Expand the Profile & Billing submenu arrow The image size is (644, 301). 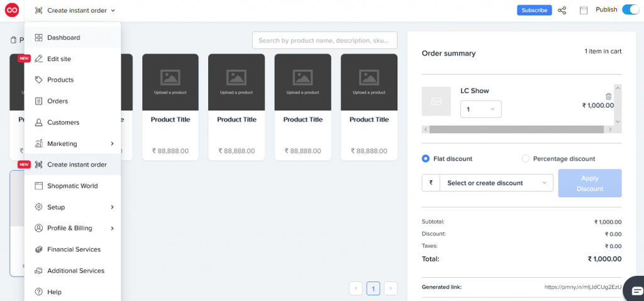pos(112,228)
